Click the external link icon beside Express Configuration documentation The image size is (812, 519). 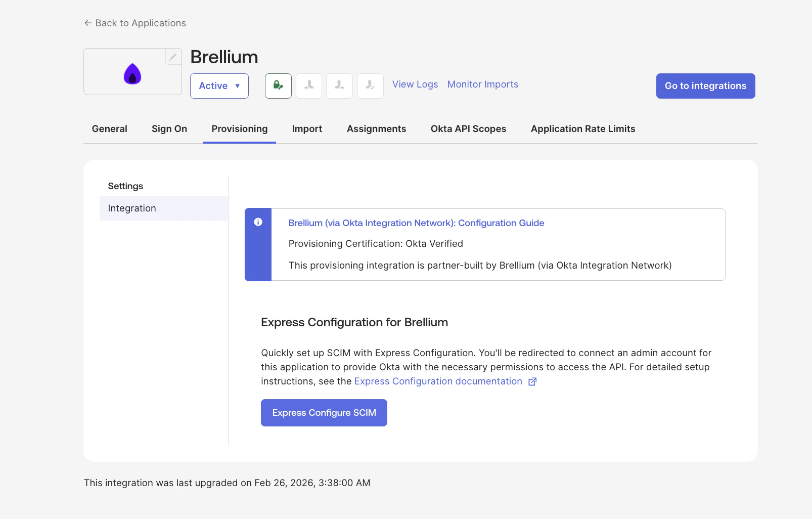(x=532, y=381)
